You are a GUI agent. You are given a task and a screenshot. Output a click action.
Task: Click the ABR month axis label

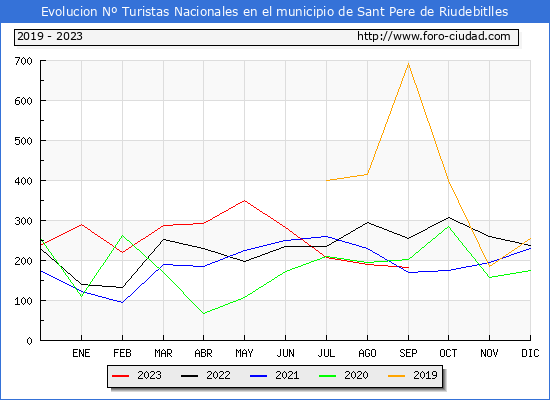pos(203,353)
